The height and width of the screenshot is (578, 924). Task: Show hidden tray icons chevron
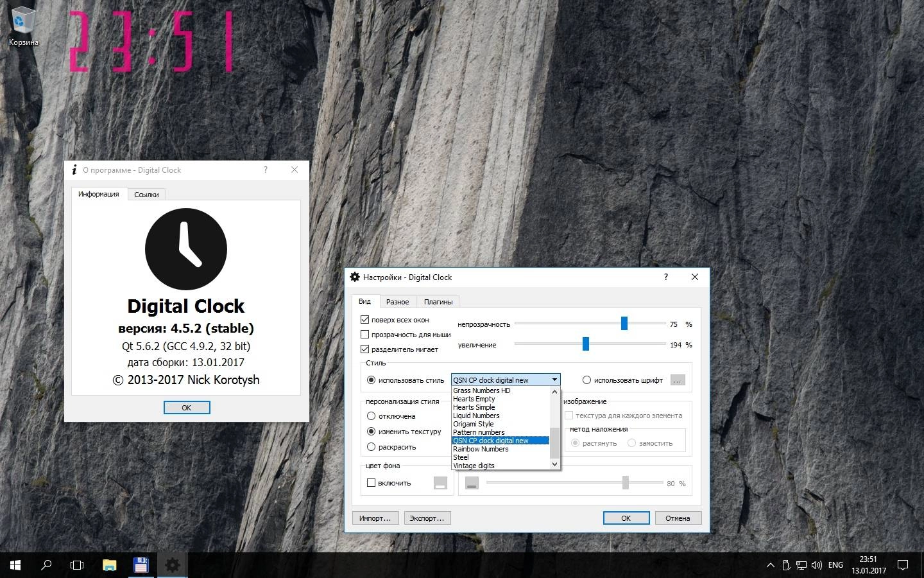[x=770, y=565]
